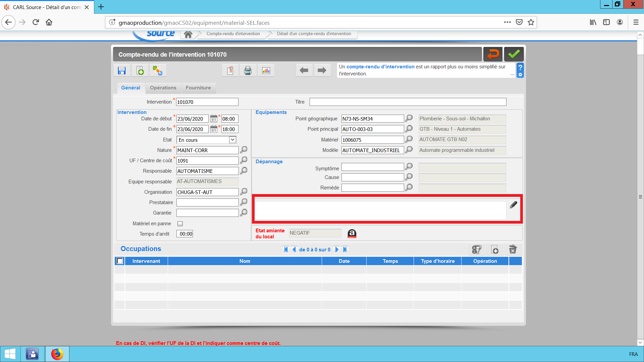
Task: Toggle the Matériel en panne checkbox
Action: 180,224
